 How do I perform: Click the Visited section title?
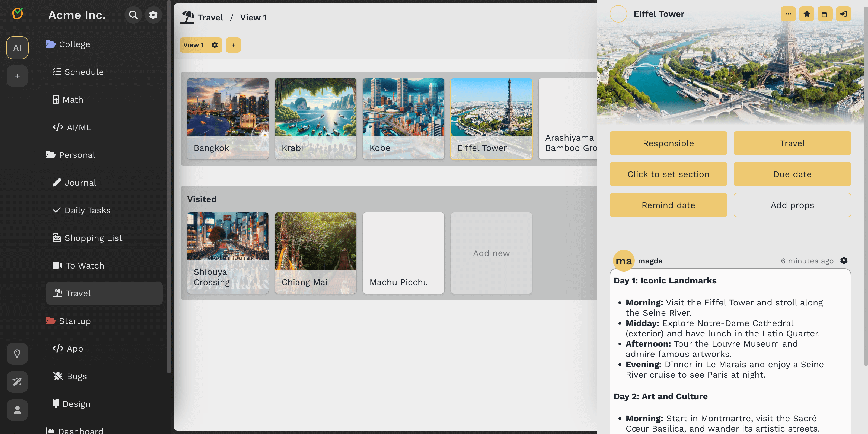tap(202, 199)
